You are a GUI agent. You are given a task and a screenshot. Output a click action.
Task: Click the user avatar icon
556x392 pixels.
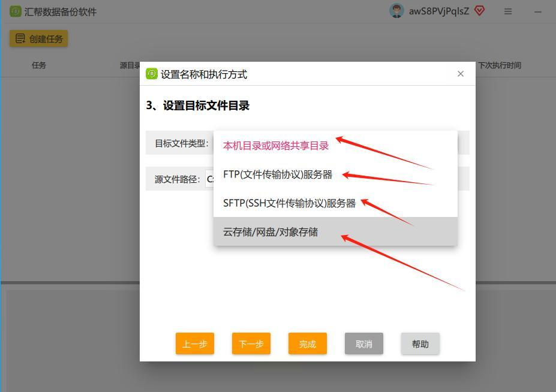(396, 11)
